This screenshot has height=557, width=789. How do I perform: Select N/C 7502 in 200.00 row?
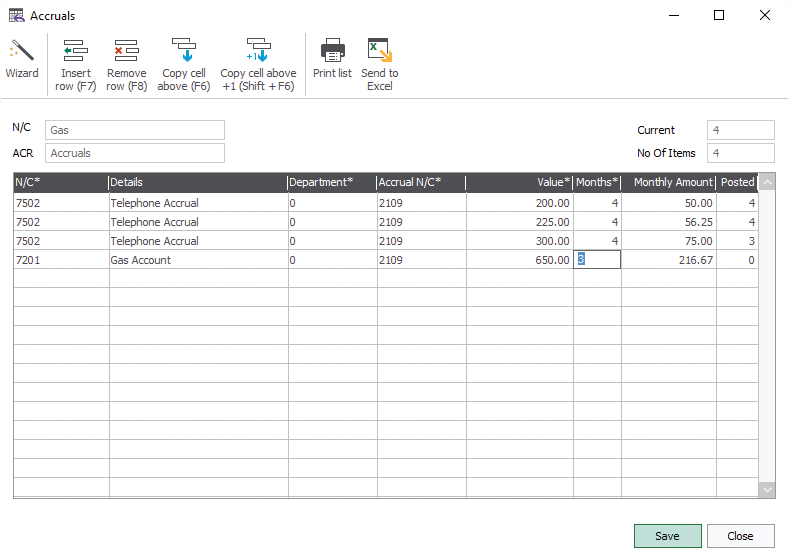point(61,203)
